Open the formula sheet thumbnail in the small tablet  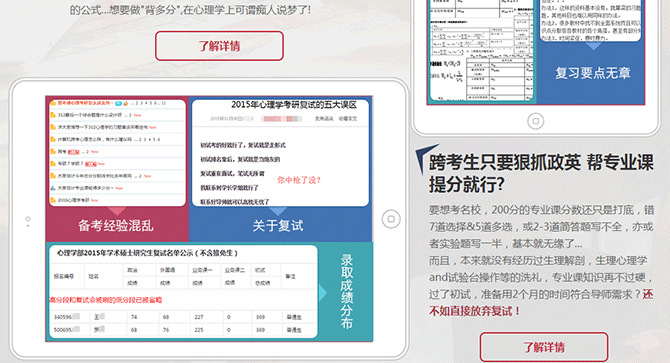tap(481, 50)
